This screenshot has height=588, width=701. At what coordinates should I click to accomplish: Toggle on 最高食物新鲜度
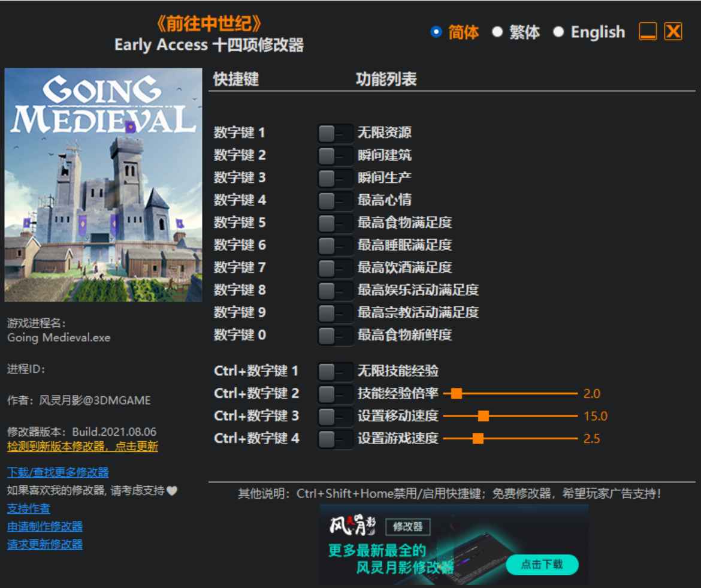click(x=334, y=334)
